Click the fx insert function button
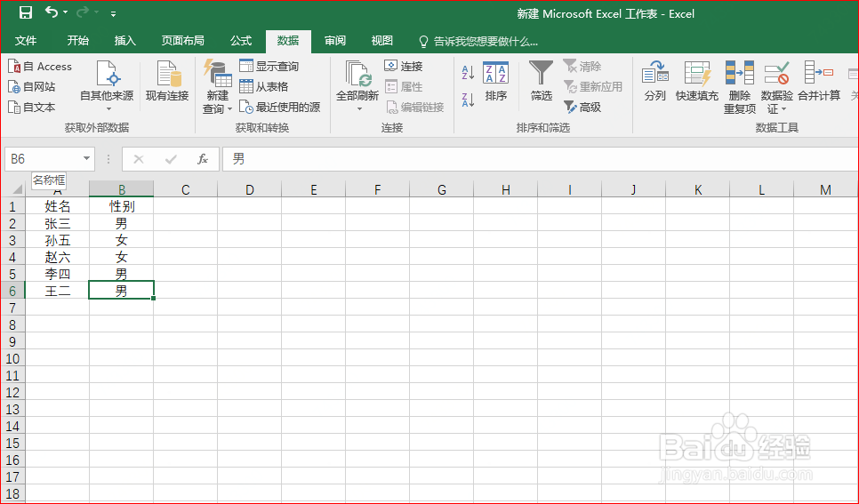Screen dimensions: 859x504 coord(203,159)
